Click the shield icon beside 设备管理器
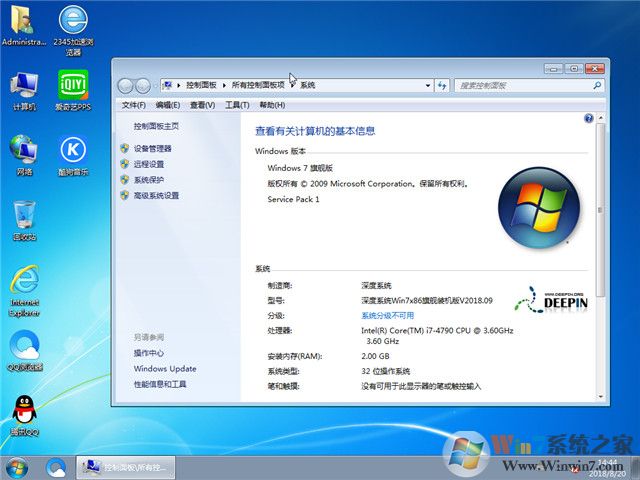This screenshot has width=640, height=480. coord(125,148)
